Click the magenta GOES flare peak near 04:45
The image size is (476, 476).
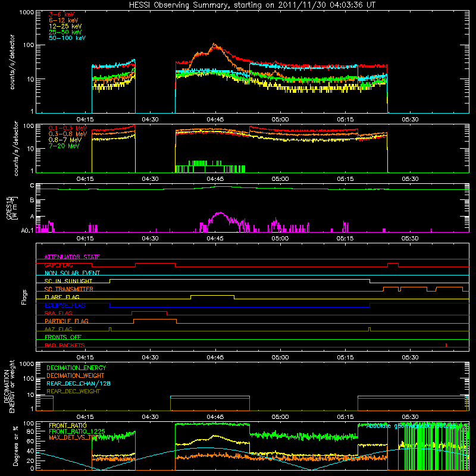click(220, 213)
